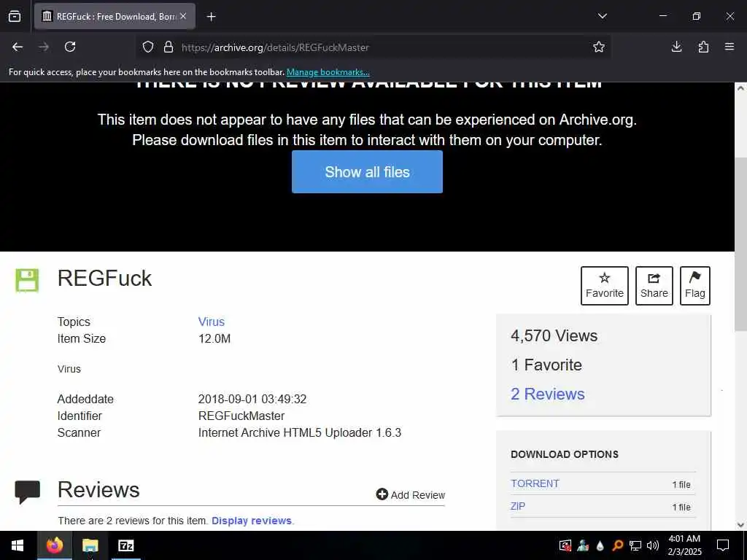Open the Firefox application menu
This screenshot has width=747, height=560.
pos(729,47)
